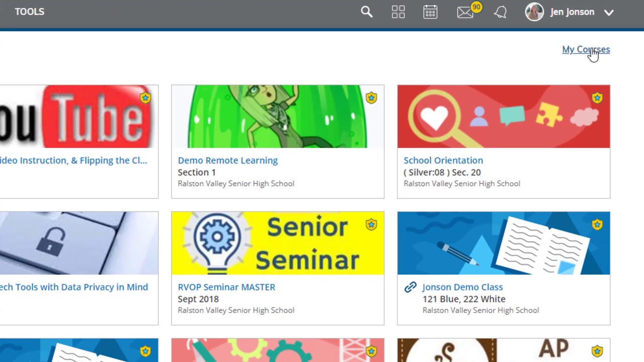644x362 pixels.
Task: Click Jen Jonson's profile avatar
Action: coord(534,12)
